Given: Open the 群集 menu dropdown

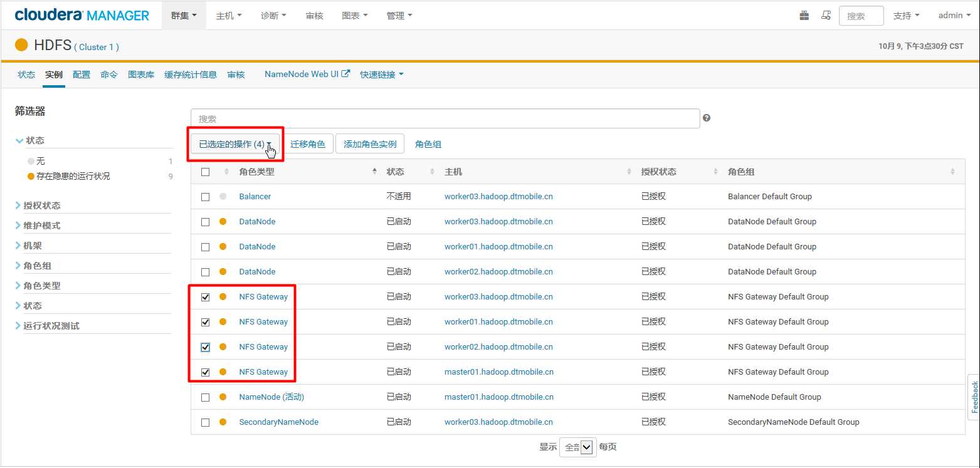Looking at the screenshot, I should click(184, 16).
